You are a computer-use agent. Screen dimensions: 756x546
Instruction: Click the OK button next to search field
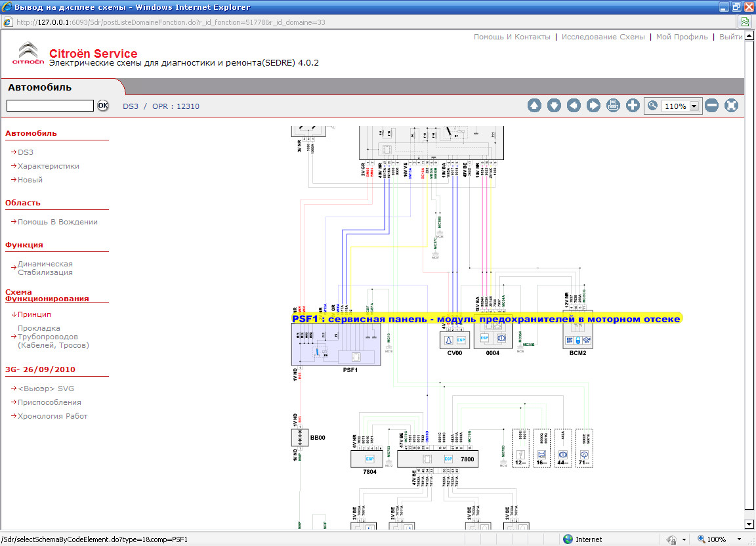click(102, 106)
